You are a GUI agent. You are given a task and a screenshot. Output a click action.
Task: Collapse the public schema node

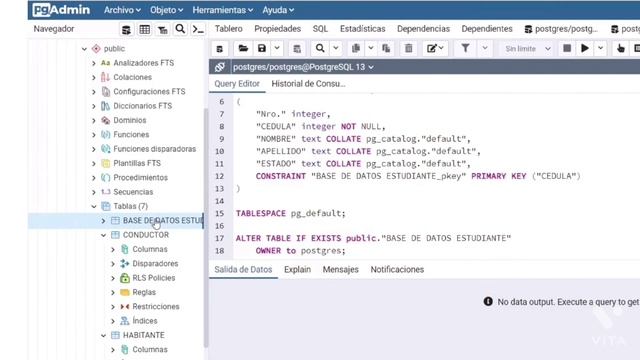[x=84, y=49]
